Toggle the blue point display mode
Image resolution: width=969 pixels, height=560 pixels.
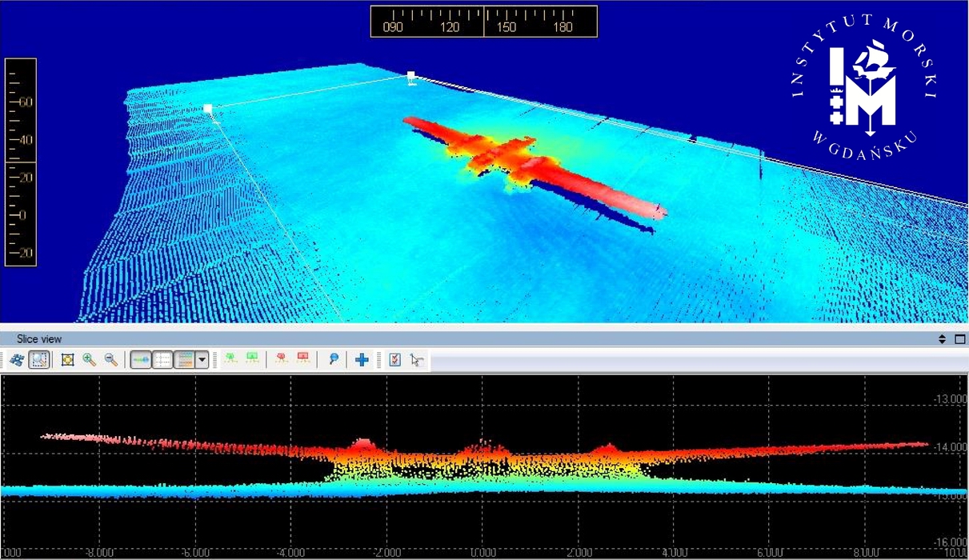click(141, 360)
